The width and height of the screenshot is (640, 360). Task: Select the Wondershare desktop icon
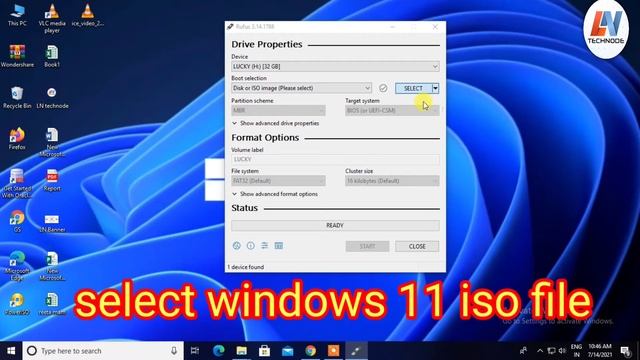tap(17, 56)
